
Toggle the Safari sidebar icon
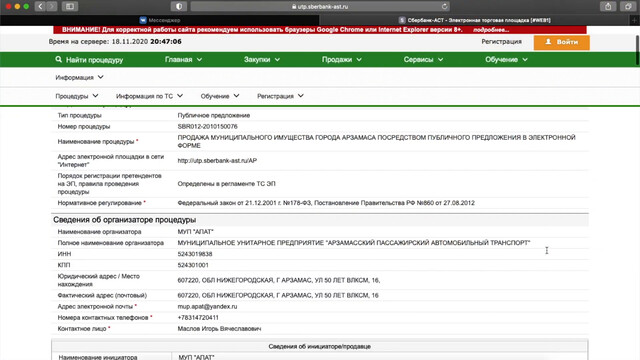[x=70, y=7]
